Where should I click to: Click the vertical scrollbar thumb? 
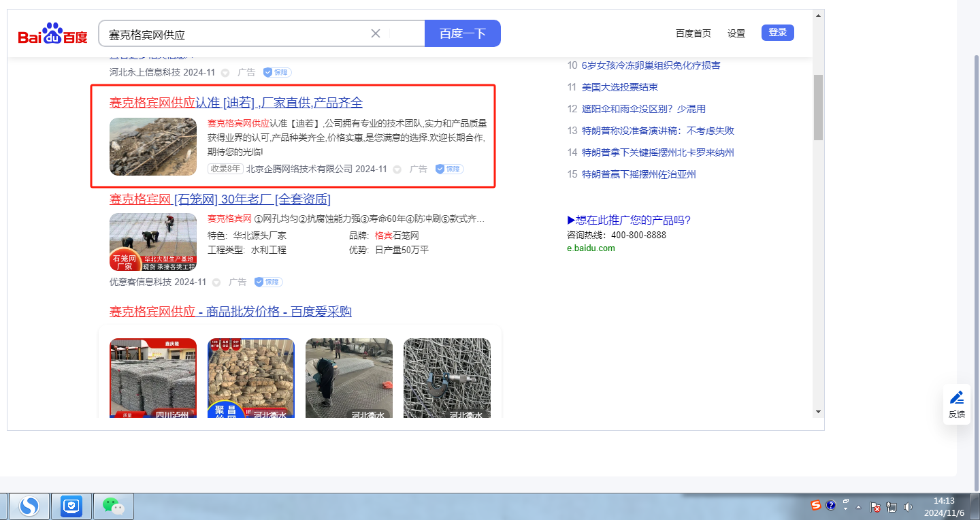pyautogui.click(x=818, y=107)
